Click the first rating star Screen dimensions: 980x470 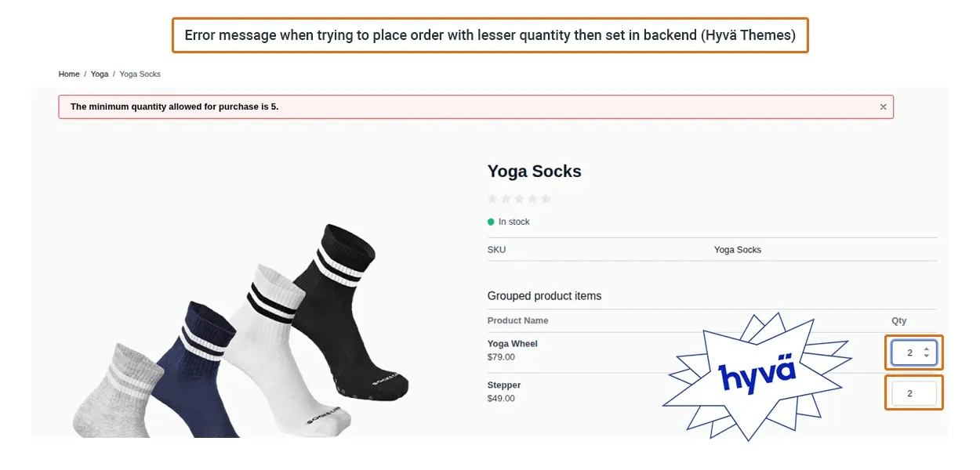493,199
